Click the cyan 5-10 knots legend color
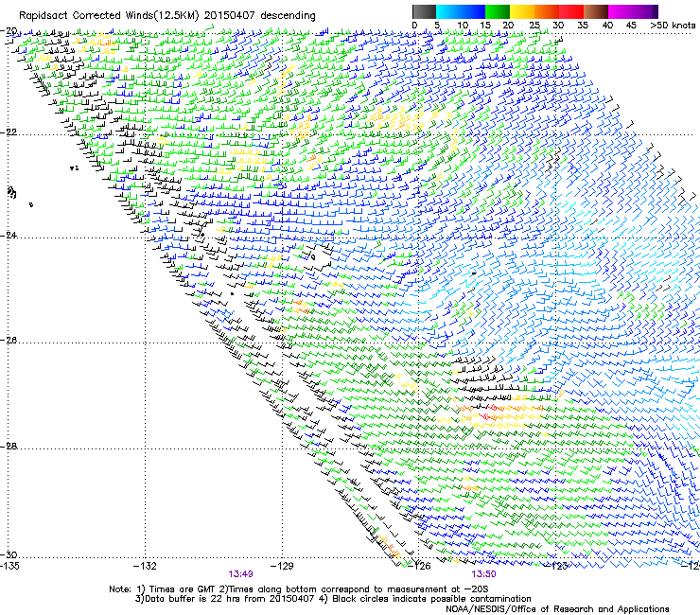Image resolution: width=700 pixels, height=615 pixels. [x=448, y=11]
